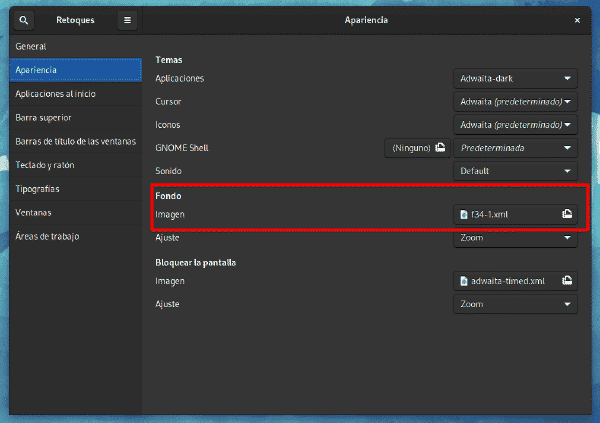Click the Aplicaciones label
This screenshot has height=423, width=600.
coord(179,78)
